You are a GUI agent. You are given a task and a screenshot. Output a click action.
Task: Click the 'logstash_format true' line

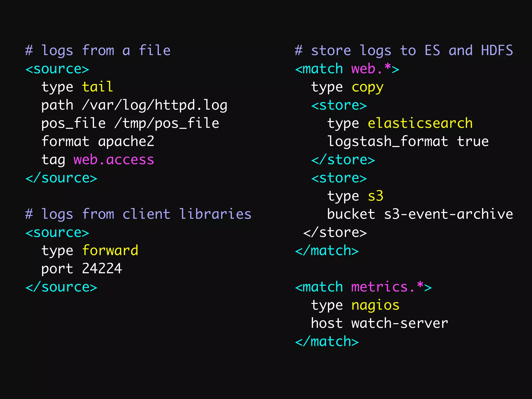coord(408,142)
